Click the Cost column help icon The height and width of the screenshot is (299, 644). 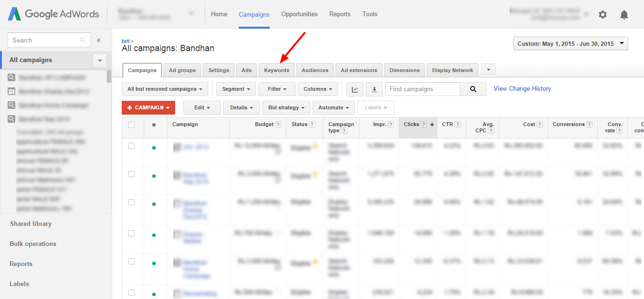coord(539,125)
